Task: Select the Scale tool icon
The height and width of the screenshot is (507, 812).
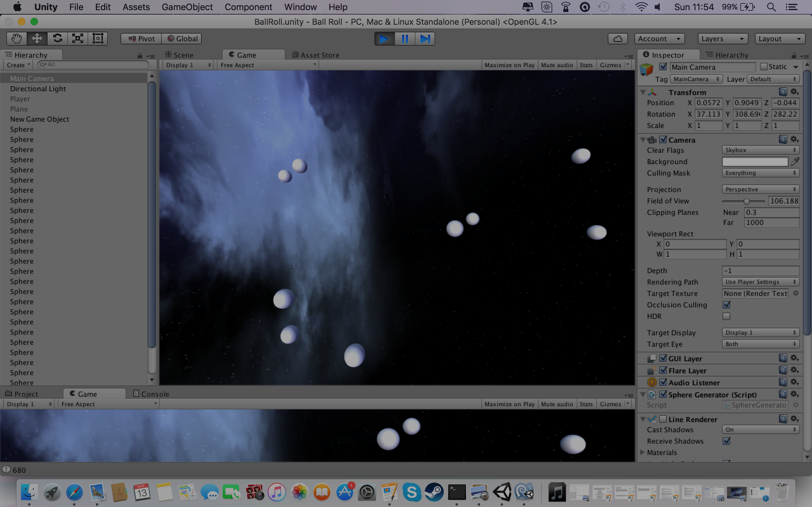Action: pos(77,39)
